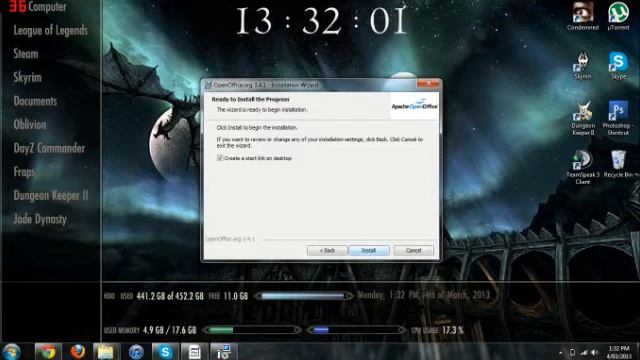Open the notepad-like taskbar app icon
Screen dimensions: 640x360
click(x=194, y=351)
